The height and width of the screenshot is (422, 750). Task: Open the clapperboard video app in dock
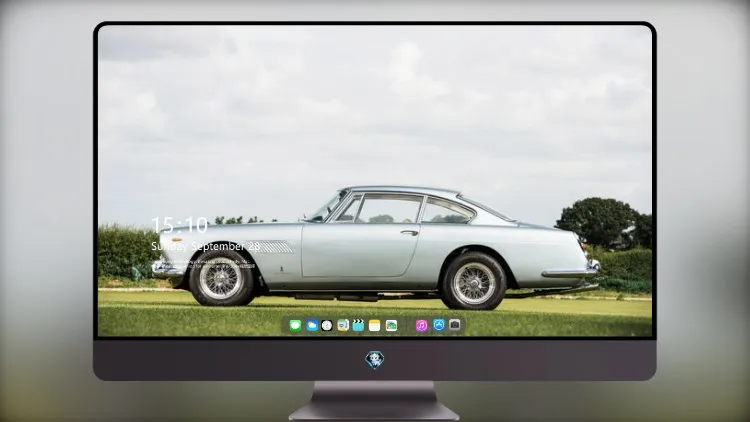[358, 326]
